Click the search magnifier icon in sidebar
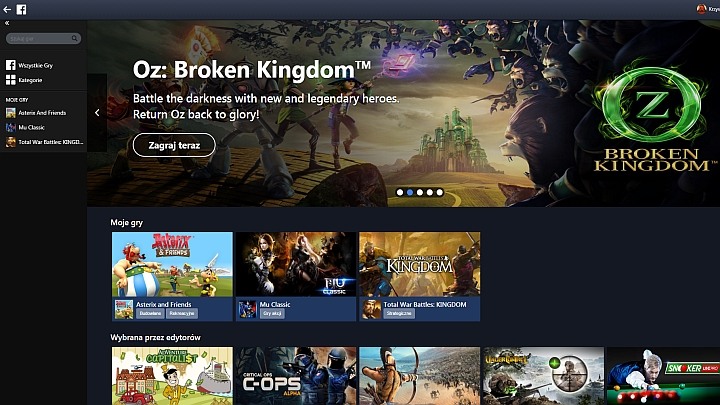The height and width of the screenshot is (405, 720). 74,39
